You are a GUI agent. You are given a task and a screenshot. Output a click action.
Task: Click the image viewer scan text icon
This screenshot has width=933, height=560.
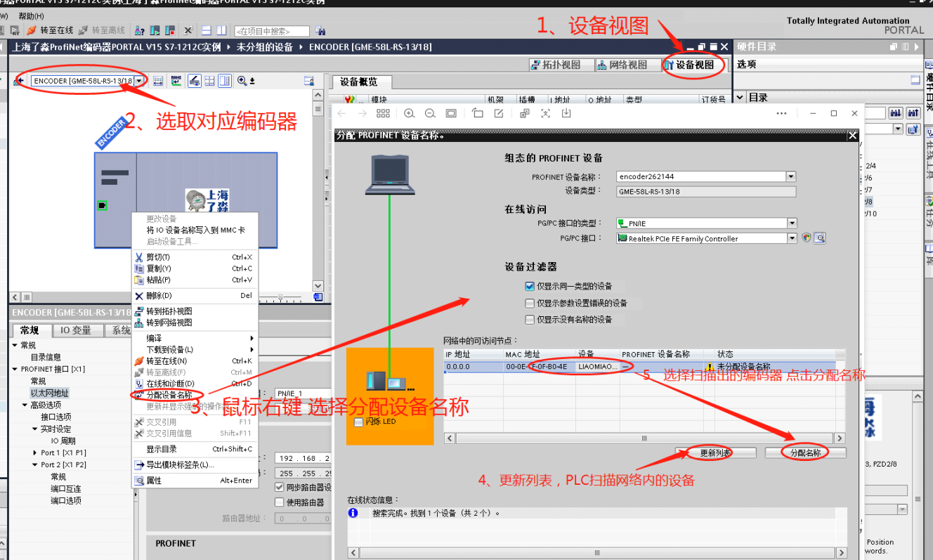pos(545,113)
